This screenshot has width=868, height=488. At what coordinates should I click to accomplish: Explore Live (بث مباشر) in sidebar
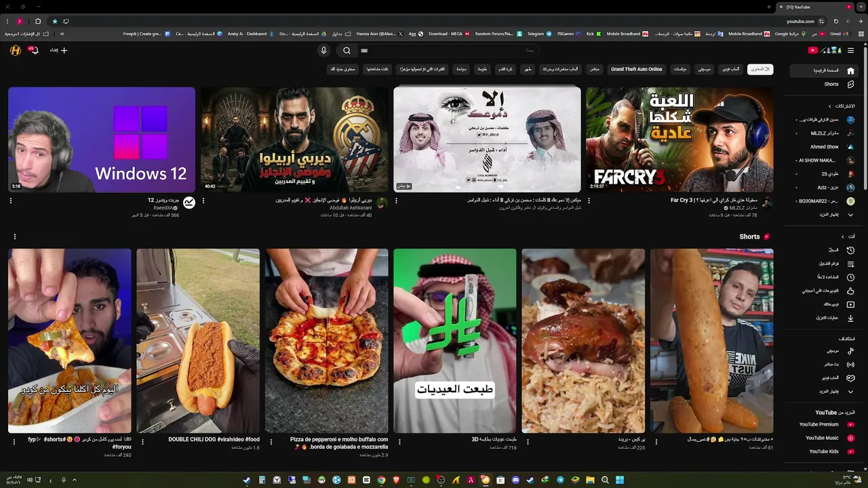[825, 365]
